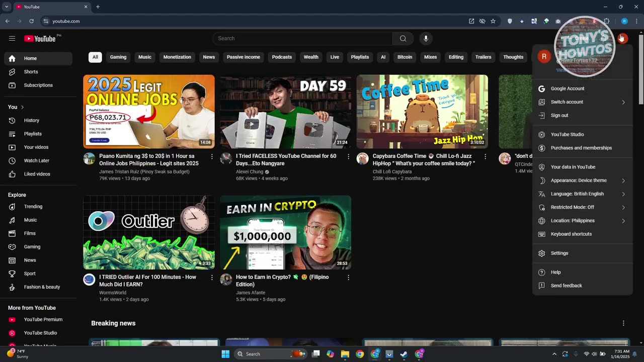Select the Passive income filter chip

(244, 57)
